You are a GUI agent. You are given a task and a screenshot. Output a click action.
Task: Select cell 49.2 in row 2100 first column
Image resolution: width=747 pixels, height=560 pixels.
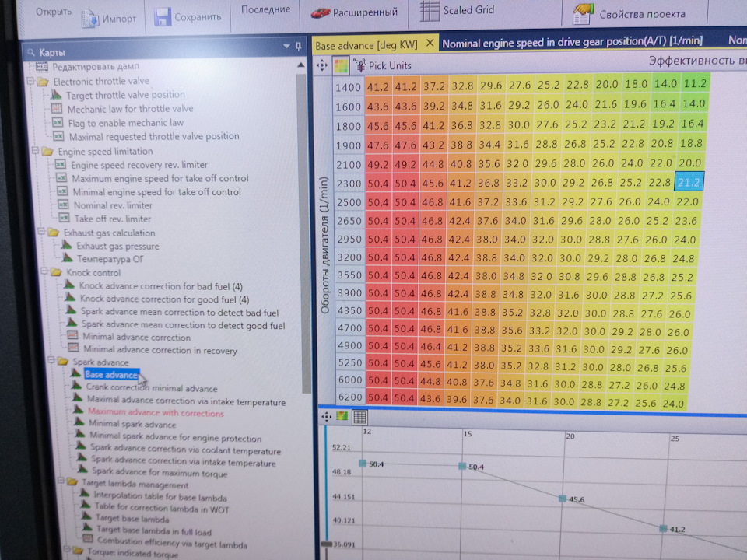tap(378, 165)
